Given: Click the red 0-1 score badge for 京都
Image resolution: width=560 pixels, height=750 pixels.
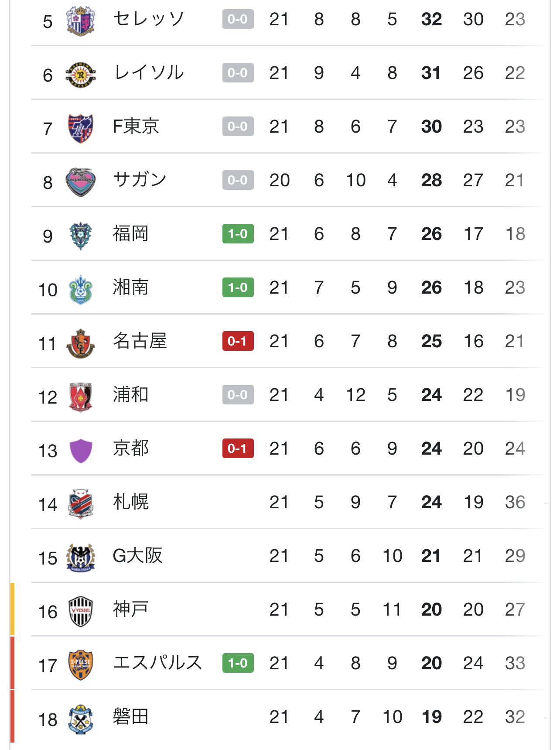Looking at the screenshot, I should click(238, 449).
